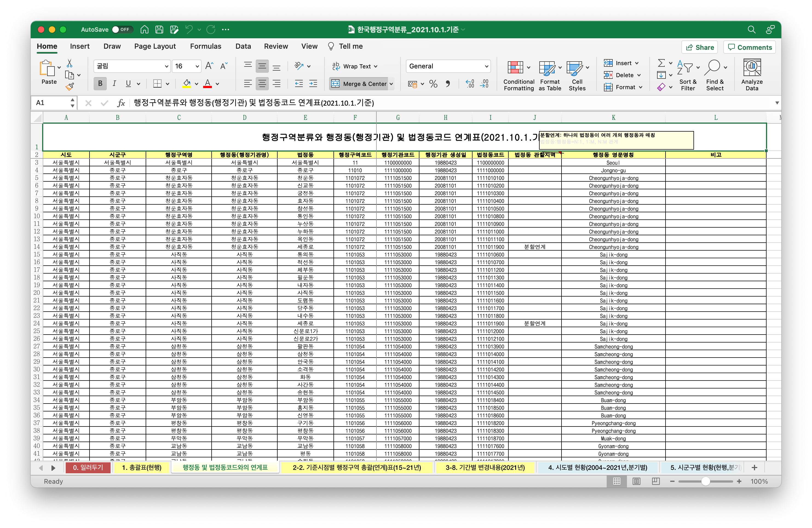
Task: Click the Paste clipboard icon
Action: click(x=47, y=68)
